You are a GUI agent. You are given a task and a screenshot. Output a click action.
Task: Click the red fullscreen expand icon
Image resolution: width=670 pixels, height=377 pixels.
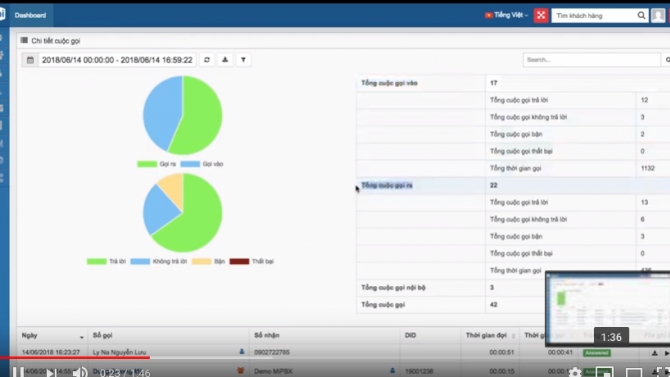coord(541,15)
